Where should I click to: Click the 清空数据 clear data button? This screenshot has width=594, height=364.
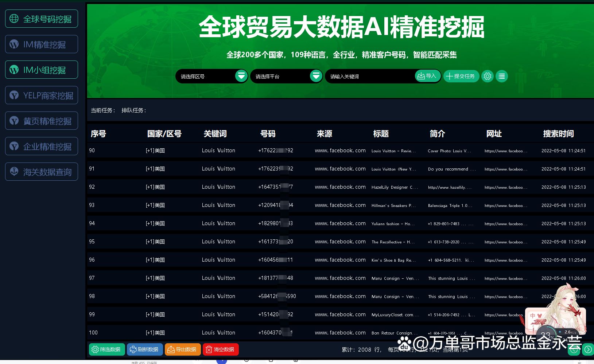[221, 349]
